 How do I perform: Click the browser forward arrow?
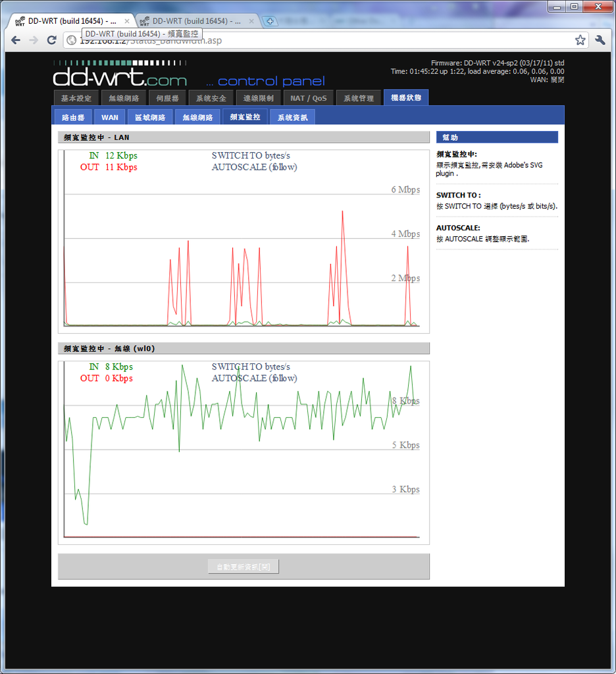(34, 40)
